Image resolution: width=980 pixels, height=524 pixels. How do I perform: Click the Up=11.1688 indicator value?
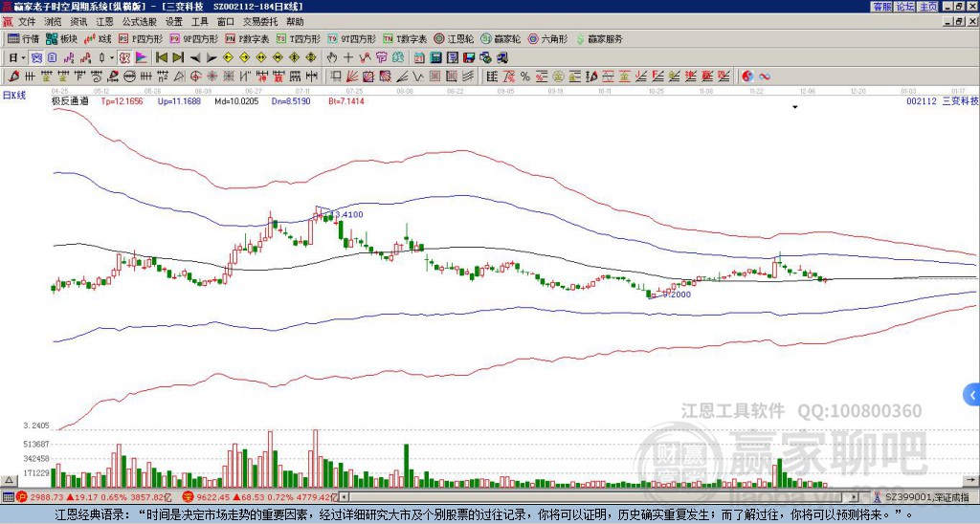tap(179, 100)
